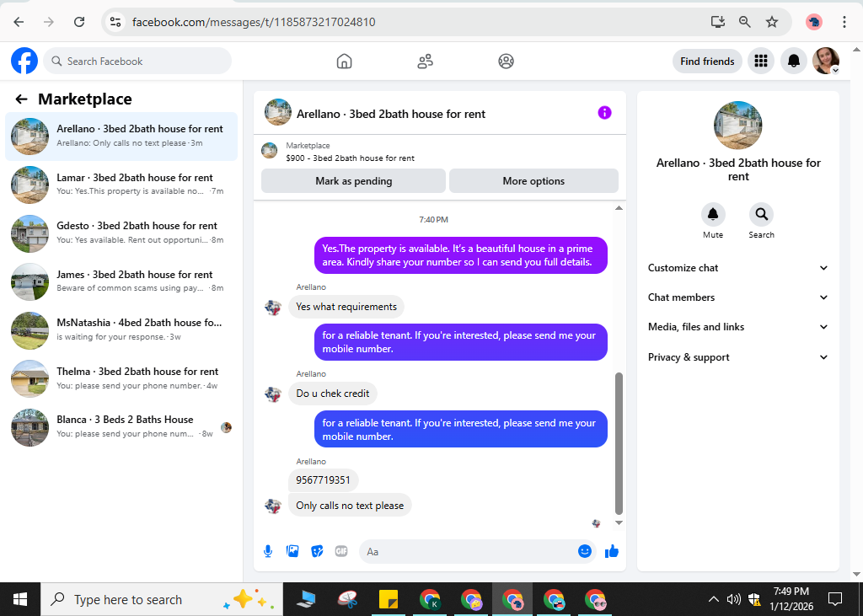Screen dimensions: 863x616
Task: Click the chat scrollbar thumb
Action: pos(619,443)
